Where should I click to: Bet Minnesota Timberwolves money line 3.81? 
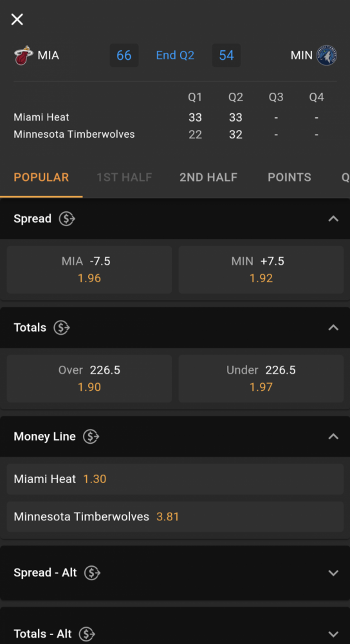click(175, 516)
